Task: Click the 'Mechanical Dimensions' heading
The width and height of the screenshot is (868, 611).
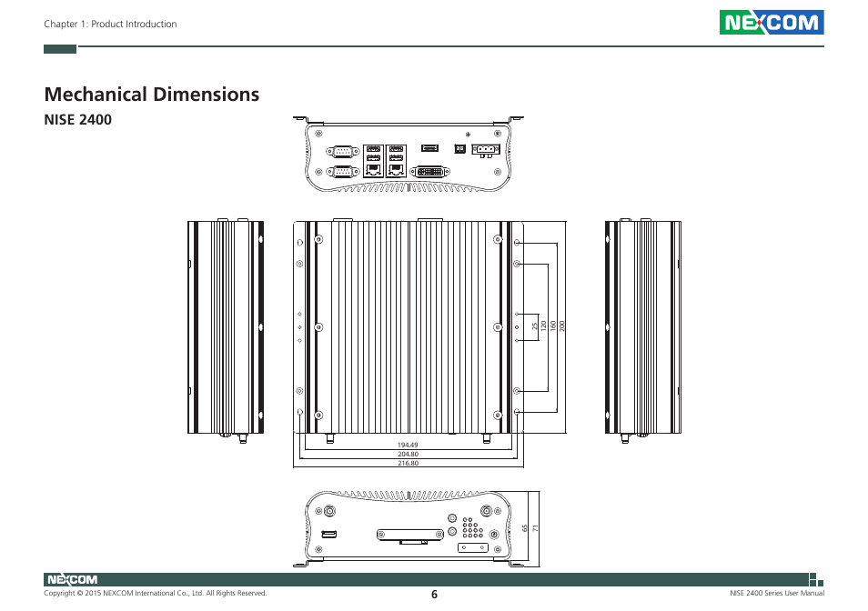Action: 152,94
